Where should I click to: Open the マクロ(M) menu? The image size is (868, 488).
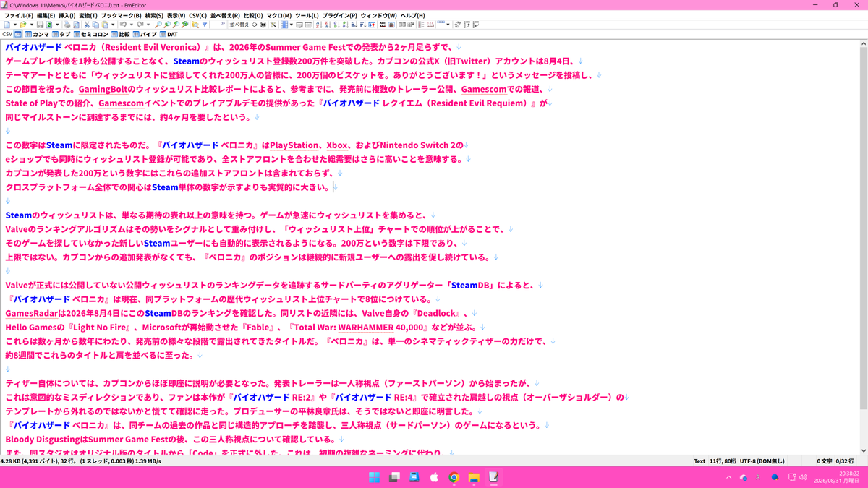(x=278, y=15)
